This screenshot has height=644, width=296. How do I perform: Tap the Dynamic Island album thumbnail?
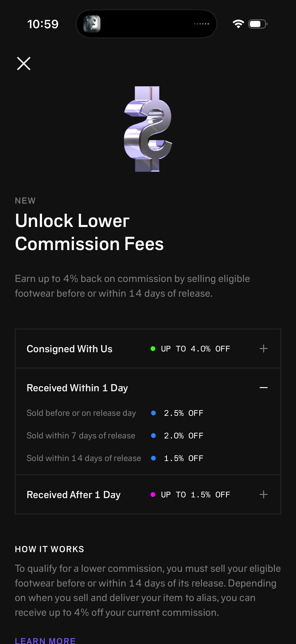tap(92, 24)
